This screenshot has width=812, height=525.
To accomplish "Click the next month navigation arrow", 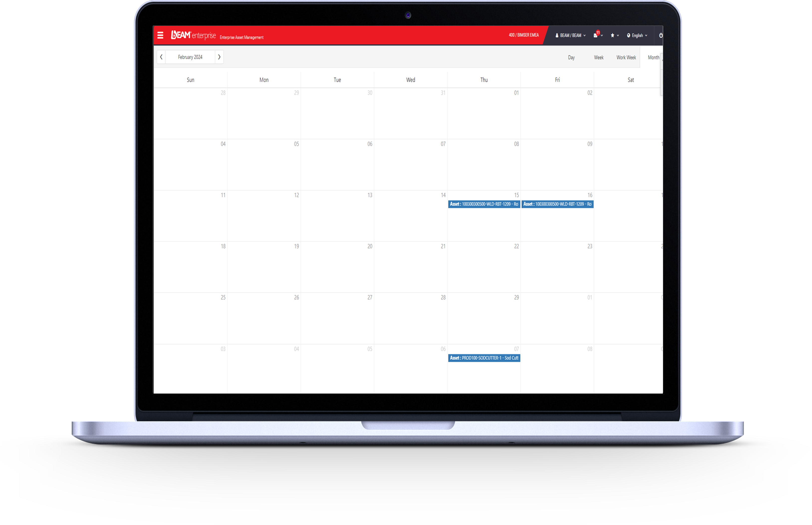I will 220,57.
